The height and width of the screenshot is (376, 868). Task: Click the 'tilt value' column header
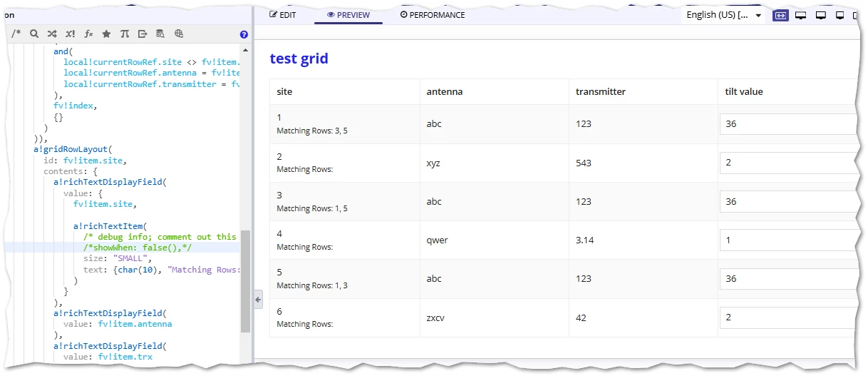click(744, 91)
